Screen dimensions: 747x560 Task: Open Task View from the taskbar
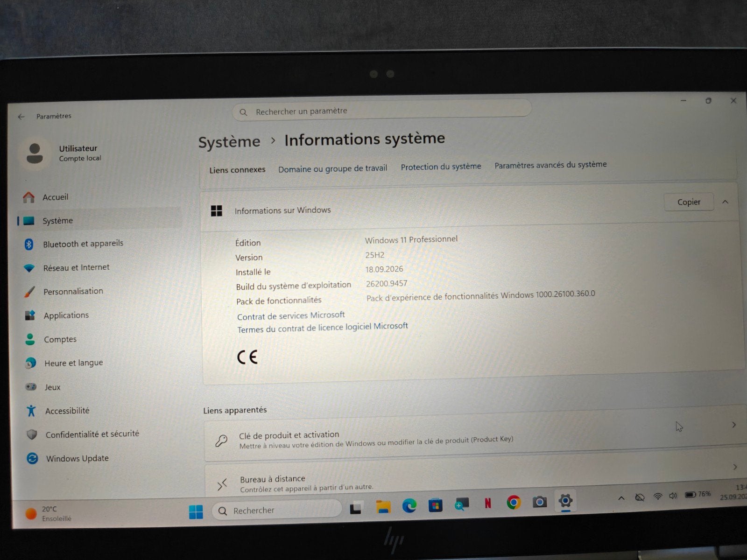(356, 508)
